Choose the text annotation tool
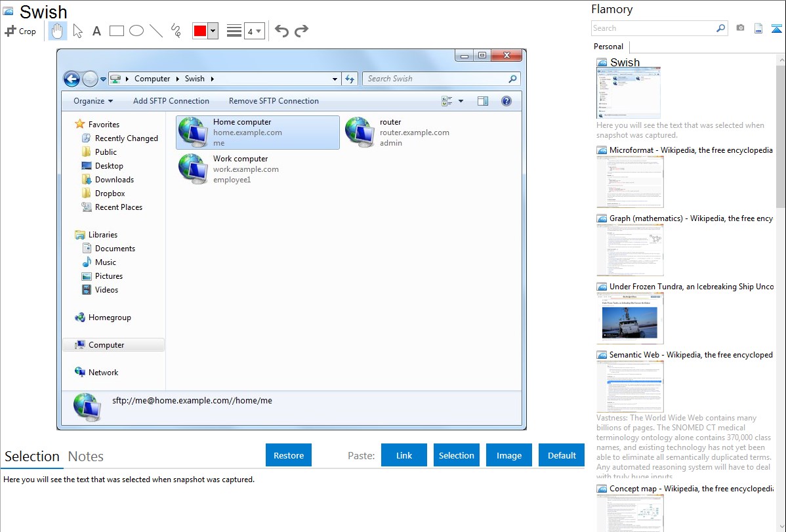The height and width of the screenshot is (532, 786). [x=96, y=31]
